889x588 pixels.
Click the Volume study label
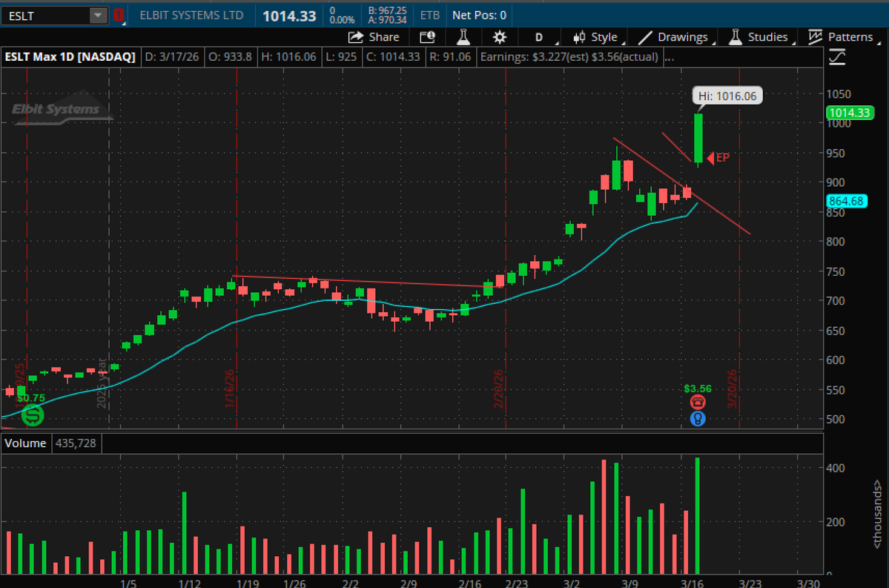pos(25,443)
